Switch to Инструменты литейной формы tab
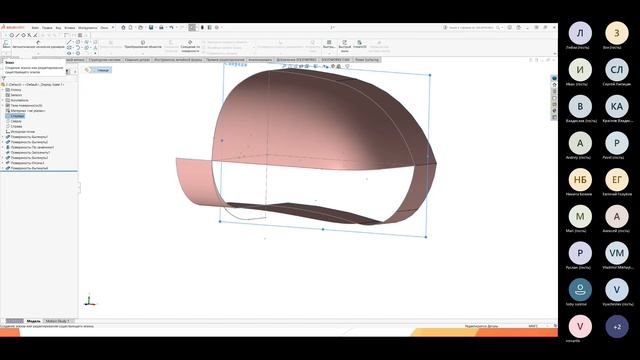Image resolution: width=640 pixels, height=360 pixels. point(178,60)
